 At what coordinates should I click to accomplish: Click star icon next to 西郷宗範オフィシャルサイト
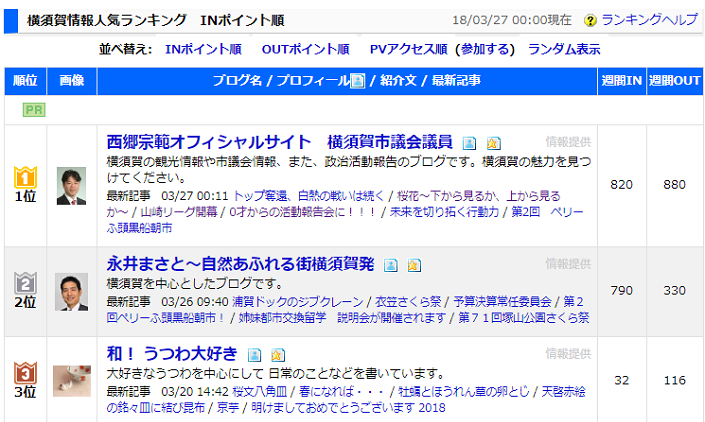pos(493,143)
